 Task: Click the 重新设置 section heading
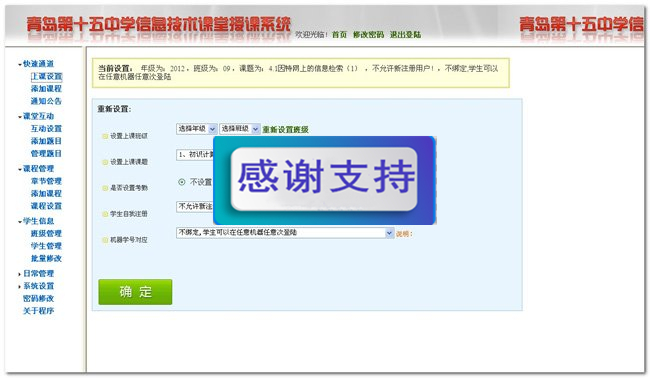click(114, 109)
